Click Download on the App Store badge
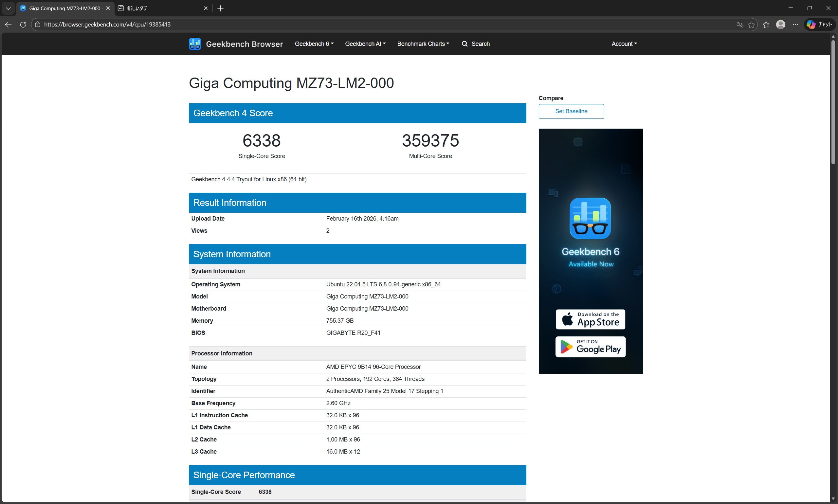Image resolution: width=838 pixels, height=504 pixels. (x=590, y=319)
